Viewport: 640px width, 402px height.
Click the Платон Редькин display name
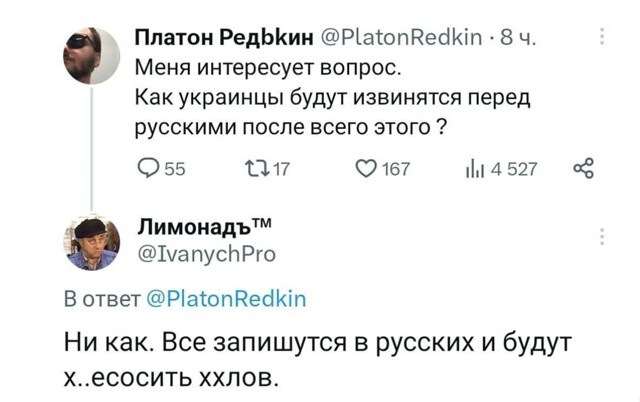[224, 38]
